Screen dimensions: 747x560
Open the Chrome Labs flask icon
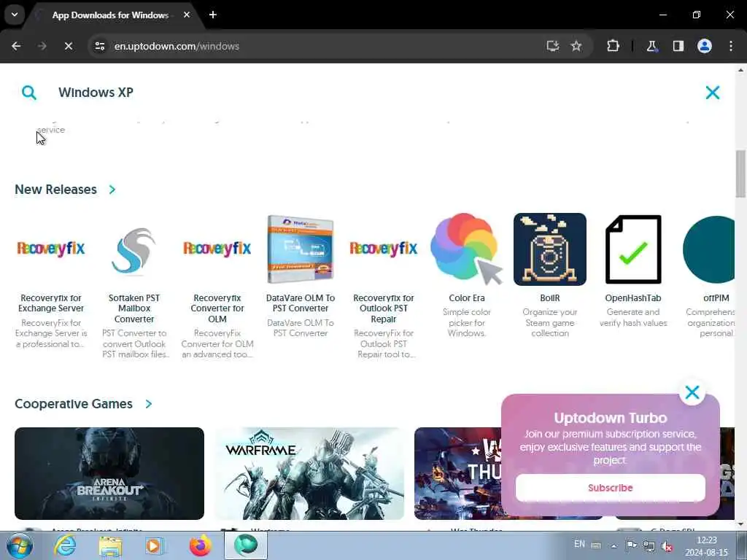[x=651, y=46]
